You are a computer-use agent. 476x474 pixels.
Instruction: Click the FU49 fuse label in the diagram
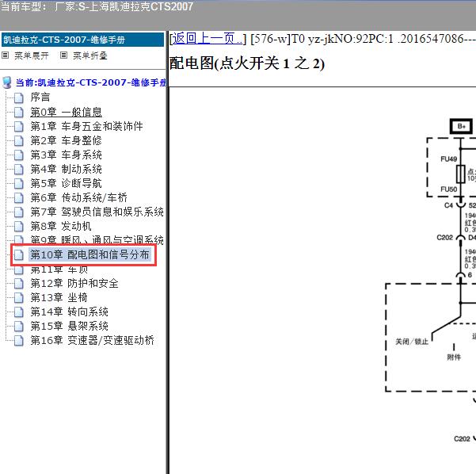(449, 159)
